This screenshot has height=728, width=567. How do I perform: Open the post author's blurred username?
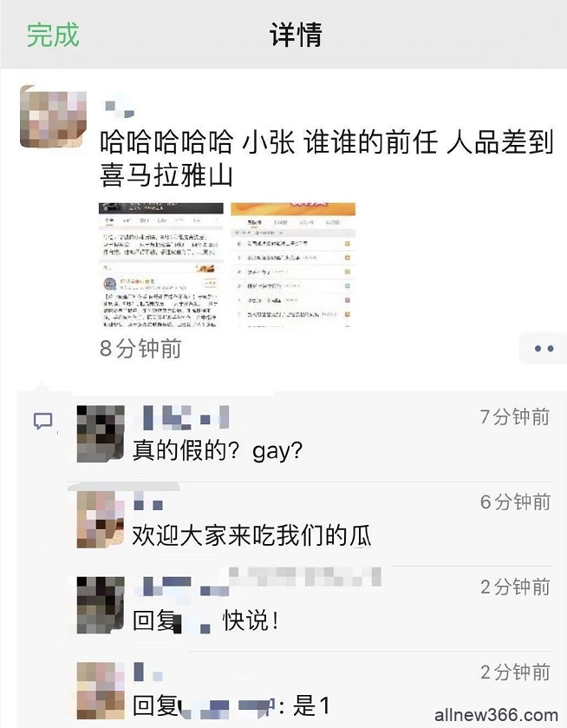(120, 109)
